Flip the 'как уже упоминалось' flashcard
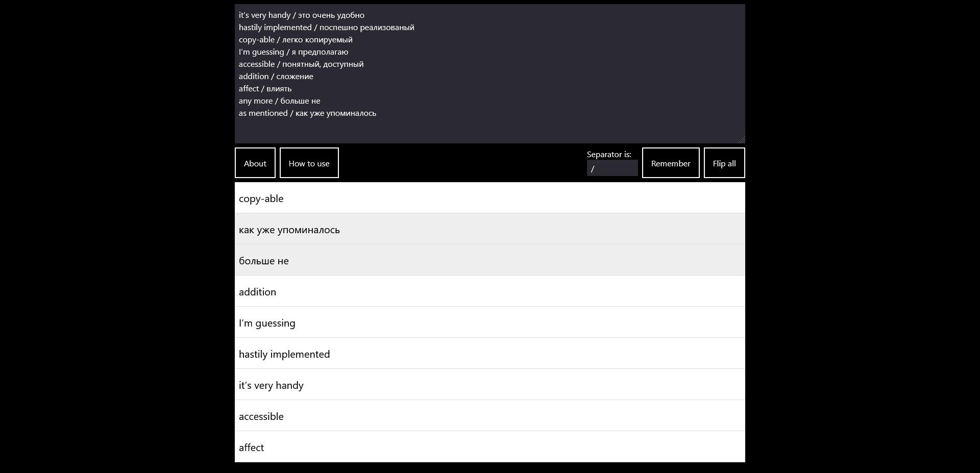 489,229
